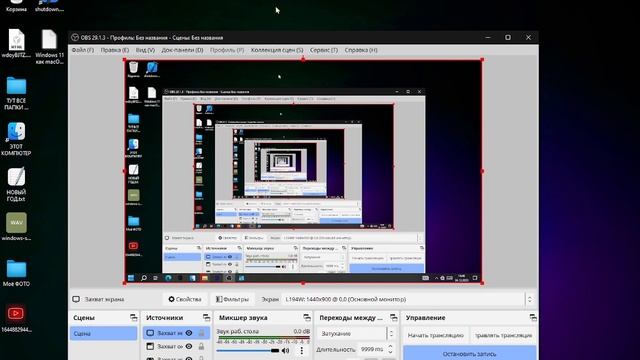
Task: Pop out the Микшер звука dock panel
Action: (307, 318)
